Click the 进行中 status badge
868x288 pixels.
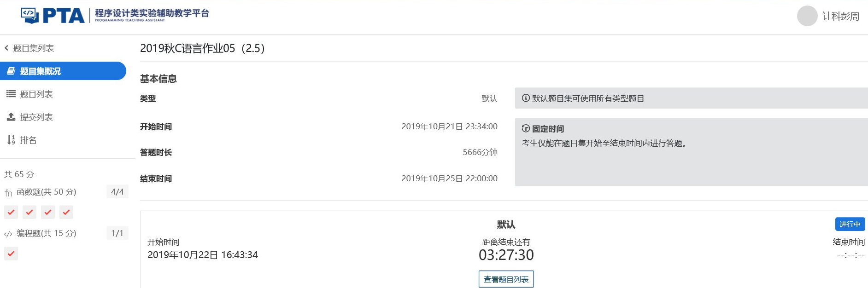coord(850,224)
